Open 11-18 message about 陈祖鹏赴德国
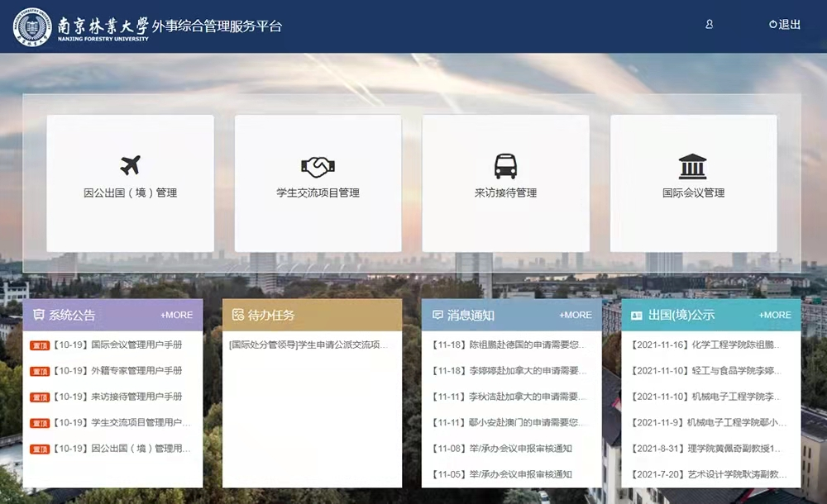The height and width of the screenshot is (504, 827). click(x=509, y=345)
